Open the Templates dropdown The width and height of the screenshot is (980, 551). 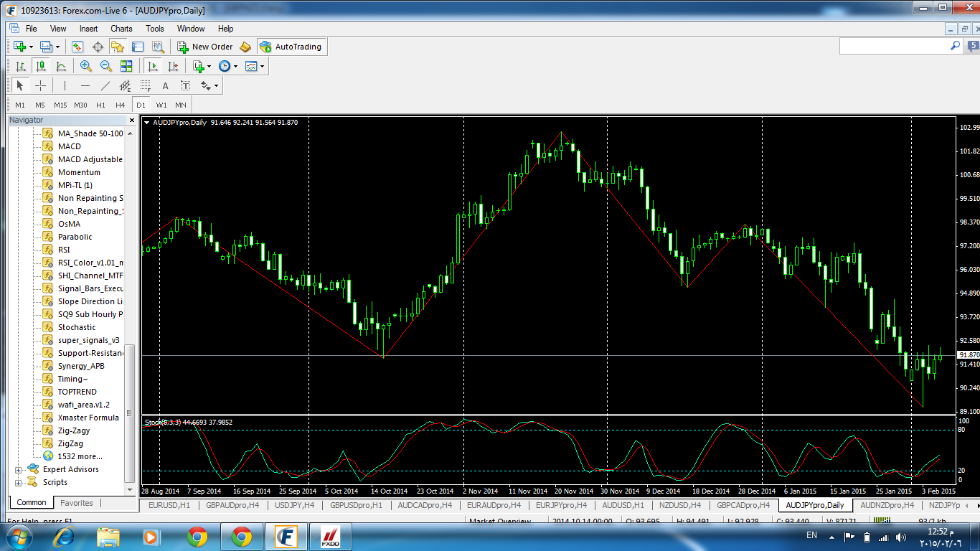[255, 66]
